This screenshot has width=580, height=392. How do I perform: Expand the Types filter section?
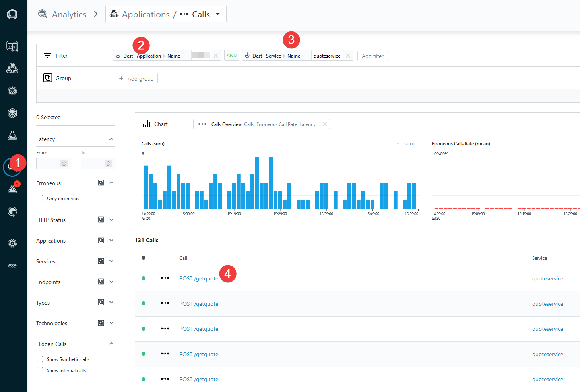click(111, 302)
